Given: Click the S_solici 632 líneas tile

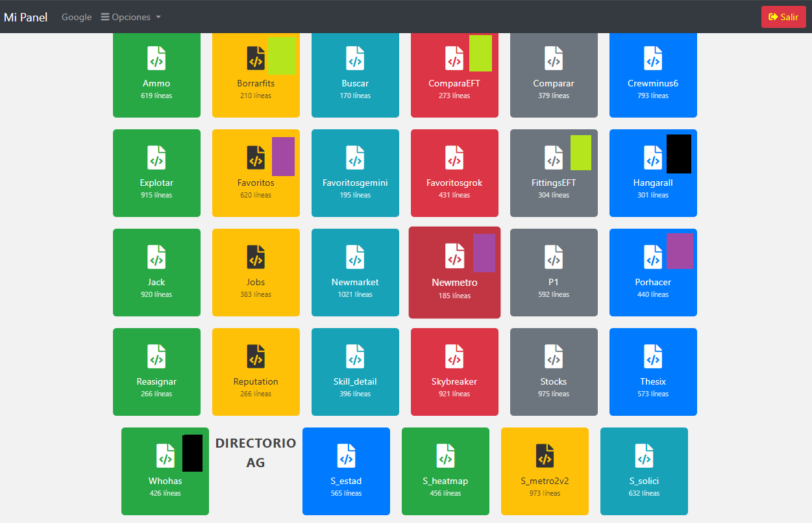Looking at the screenshot, I should click(644, 472).
